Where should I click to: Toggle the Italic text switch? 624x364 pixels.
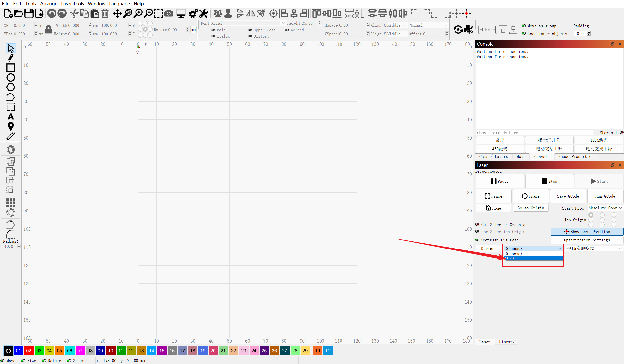[x=213, y=36]
